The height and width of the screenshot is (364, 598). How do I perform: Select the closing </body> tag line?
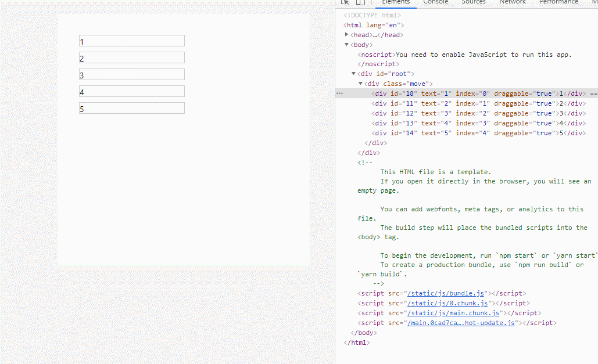tap(364, 333)
